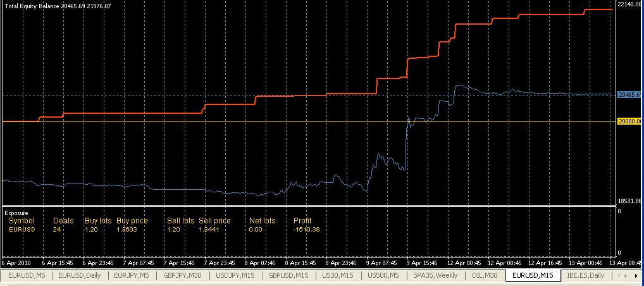Click the 7 Apr 07:45 time label

(139, 263)
